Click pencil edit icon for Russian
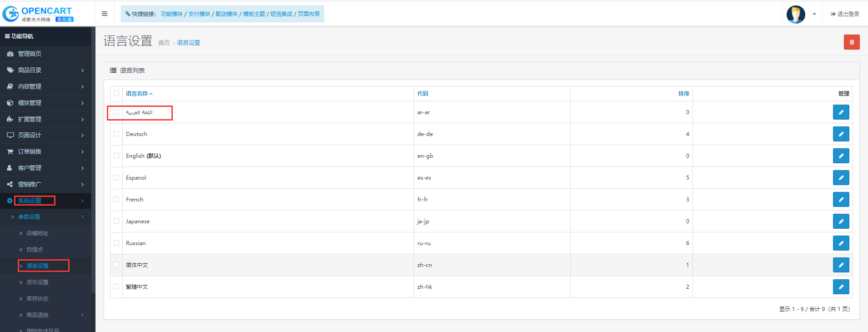 [x=841, y=243]
